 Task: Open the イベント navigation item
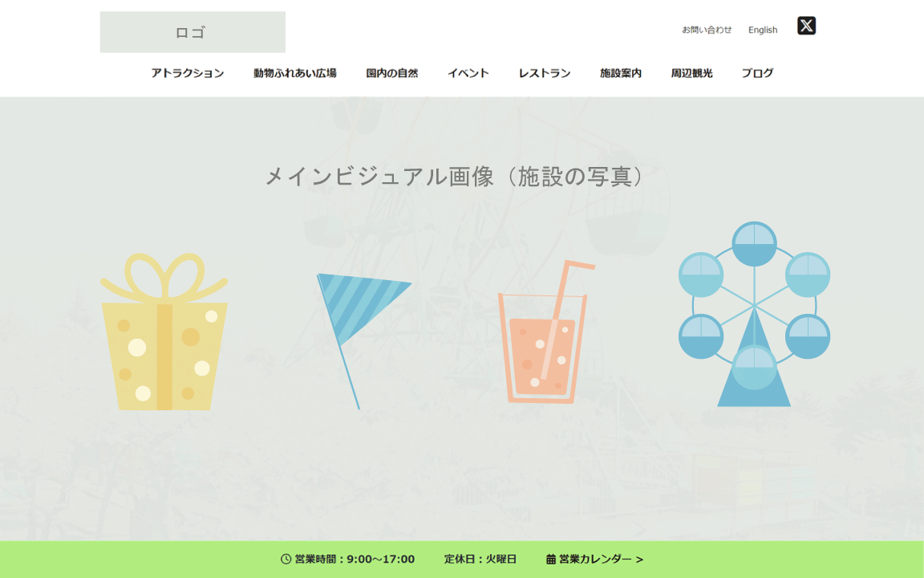click(468, 73)
